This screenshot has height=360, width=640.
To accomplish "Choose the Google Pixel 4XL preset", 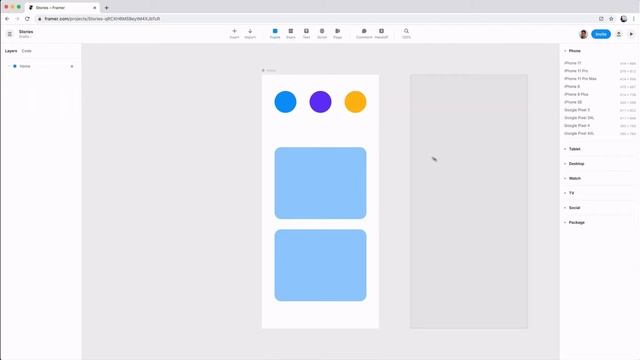I will coord(600,133).
